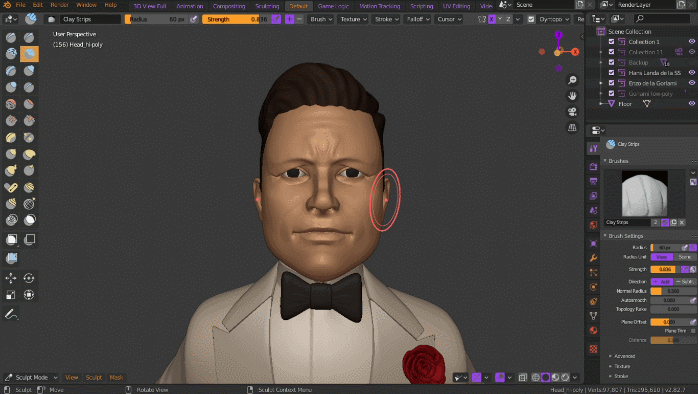This screenshot has width=698, height=394.
Task: Select the Mesh Filter tool
Action: point(11,258)
